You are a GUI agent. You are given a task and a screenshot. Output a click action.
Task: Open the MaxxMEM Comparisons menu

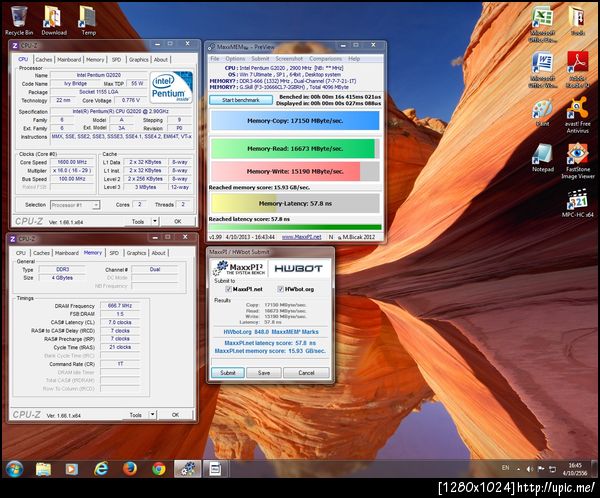[x=326, y=59]
